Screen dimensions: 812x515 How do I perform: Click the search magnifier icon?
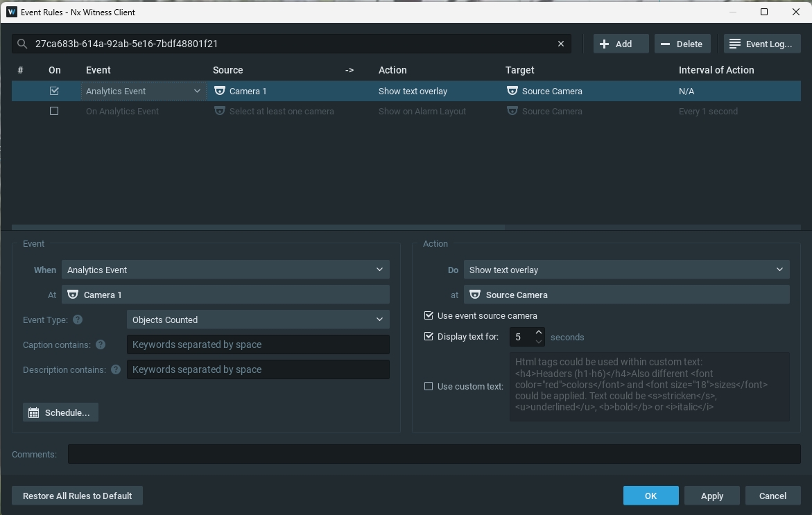[22, 44]
